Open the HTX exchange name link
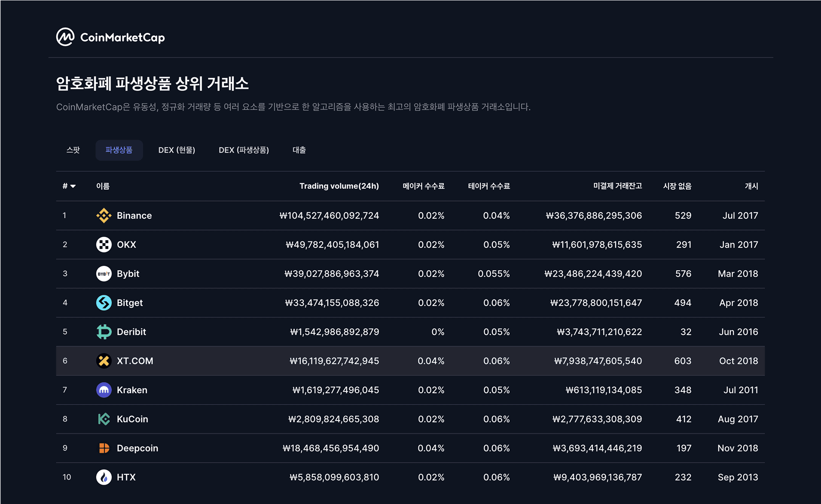This screenshot has height=504, width=821. pos(126,477)
